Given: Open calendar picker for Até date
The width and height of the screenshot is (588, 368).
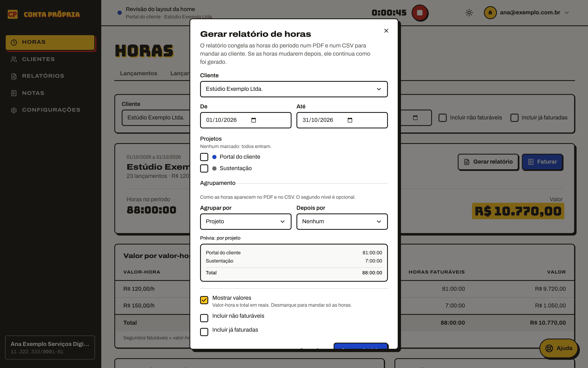Looking at the screenshot, I should [350, 120].
